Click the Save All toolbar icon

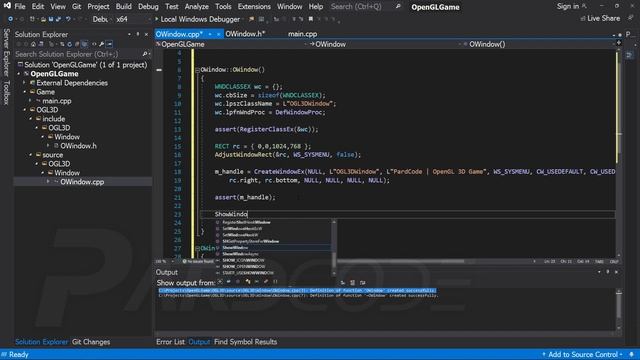(58, 19)
